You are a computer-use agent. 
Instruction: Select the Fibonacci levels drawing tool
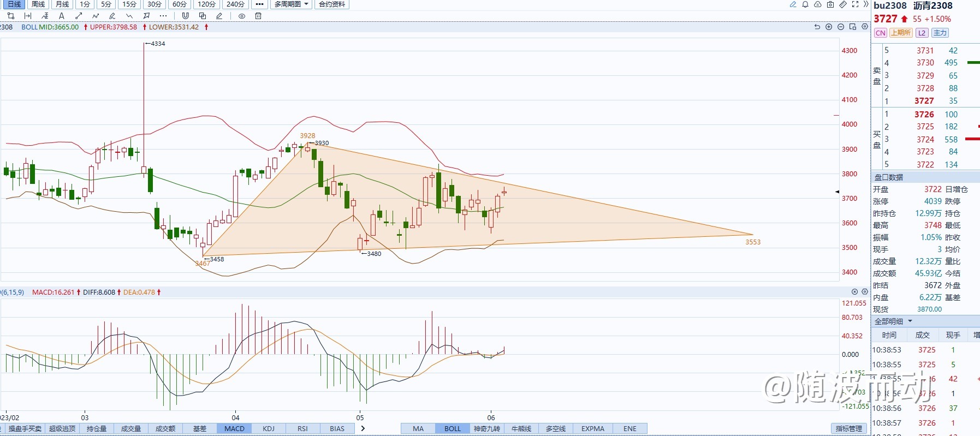pos(45,16)
